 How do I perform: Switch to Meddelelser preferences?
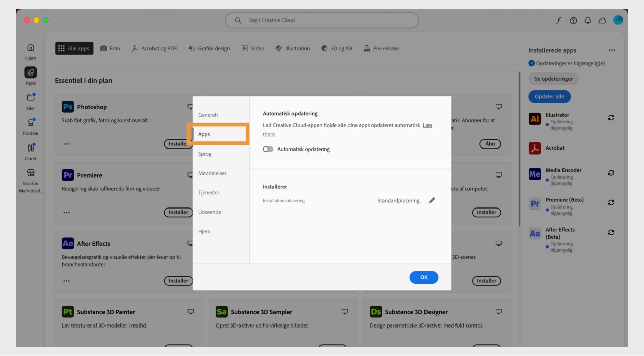tap(212, 173)
